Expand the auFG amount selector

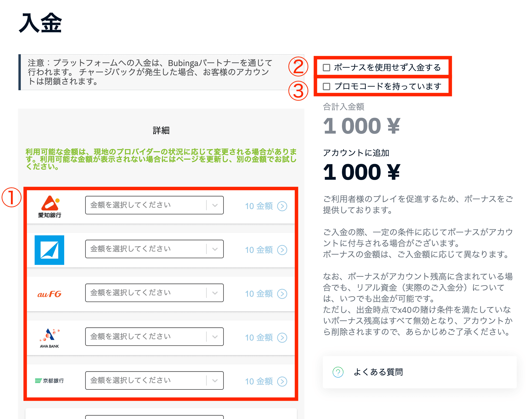click(x=154, y=293)
